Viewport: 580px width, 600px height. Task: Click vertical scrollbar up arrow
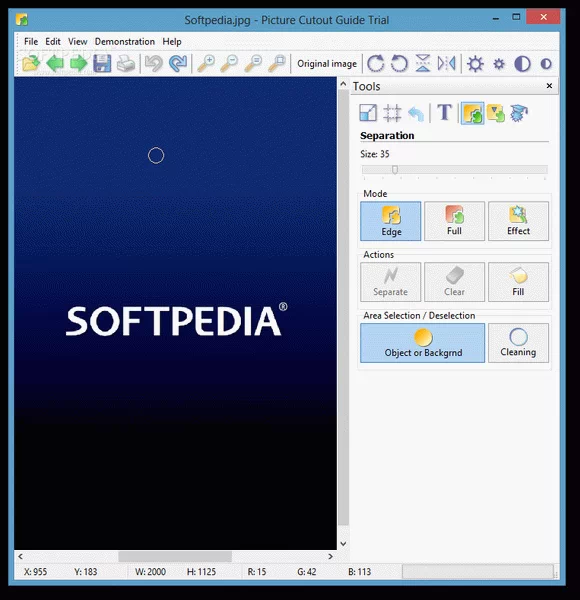[x=343, y=84]
